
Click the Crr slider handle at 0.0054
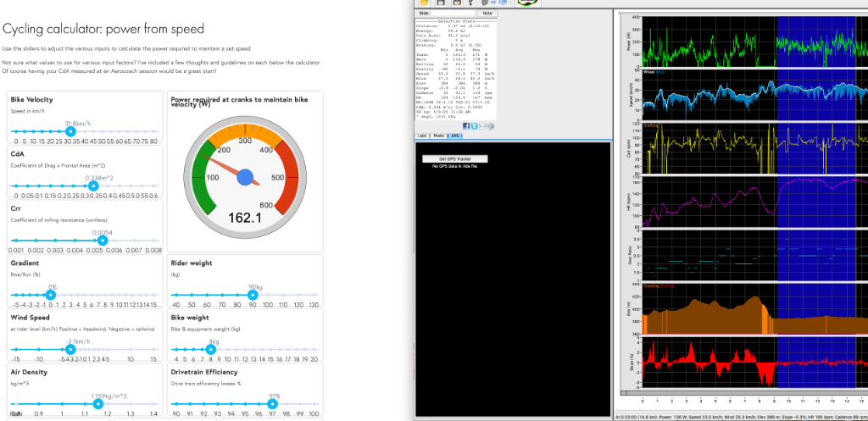click(103, 241)
